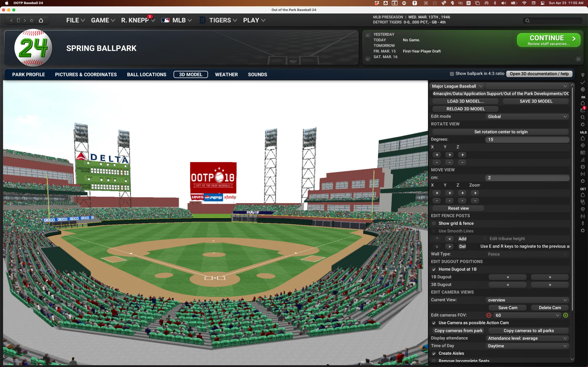Open the R. KNEPP manager menu

click(138, 20)
